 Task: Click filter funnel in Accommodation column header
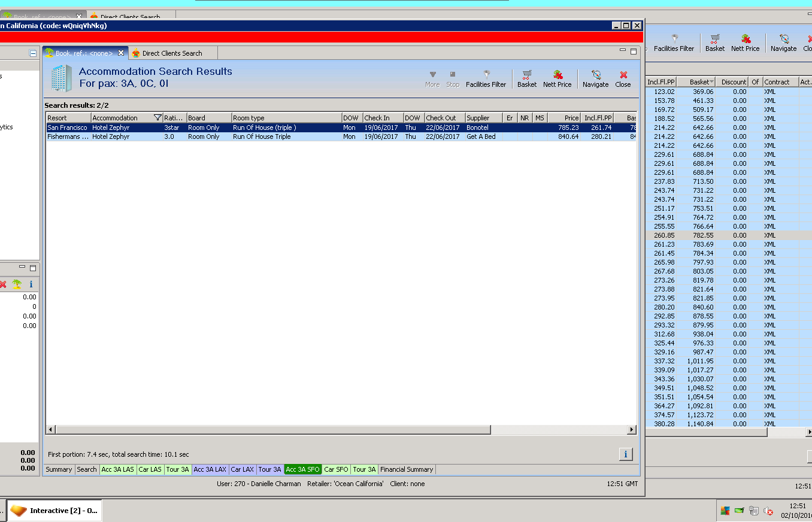[x=157, y=118]
